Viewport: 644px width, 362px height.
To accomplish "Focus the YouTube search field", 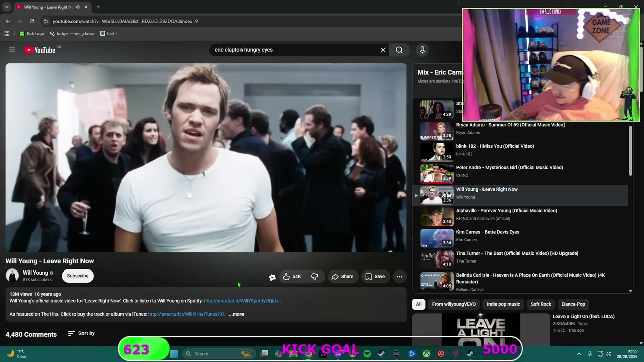I will [295, 50].
